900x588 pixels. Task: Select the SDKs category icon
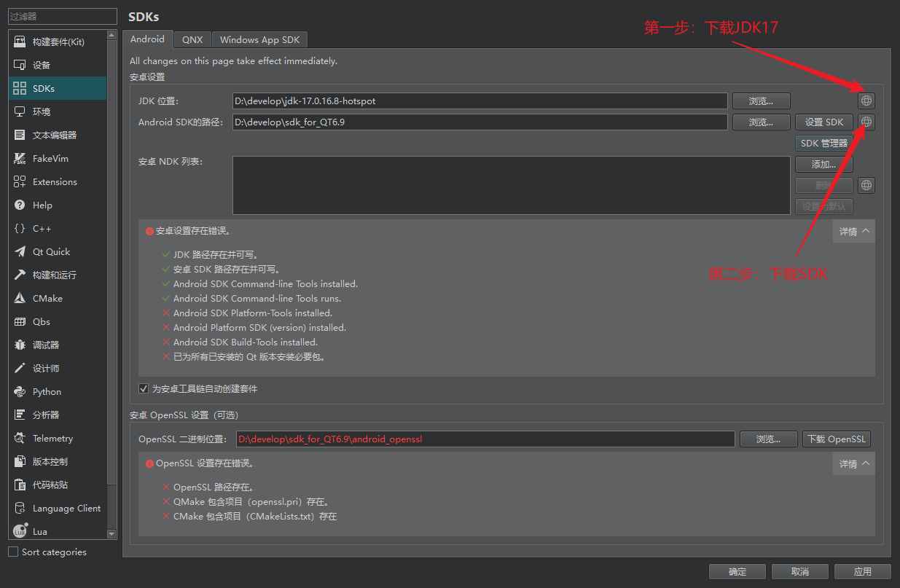[x=20, y=88]
